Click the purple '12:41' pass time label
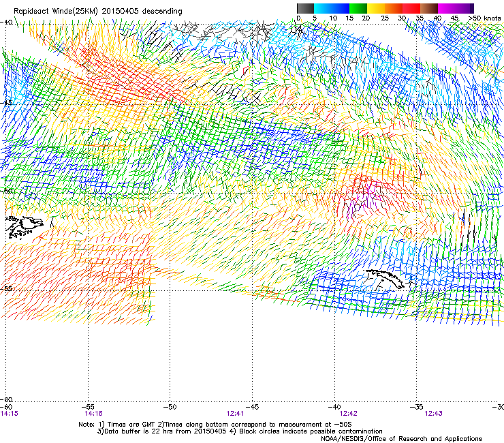 click(x=235, y=414)
